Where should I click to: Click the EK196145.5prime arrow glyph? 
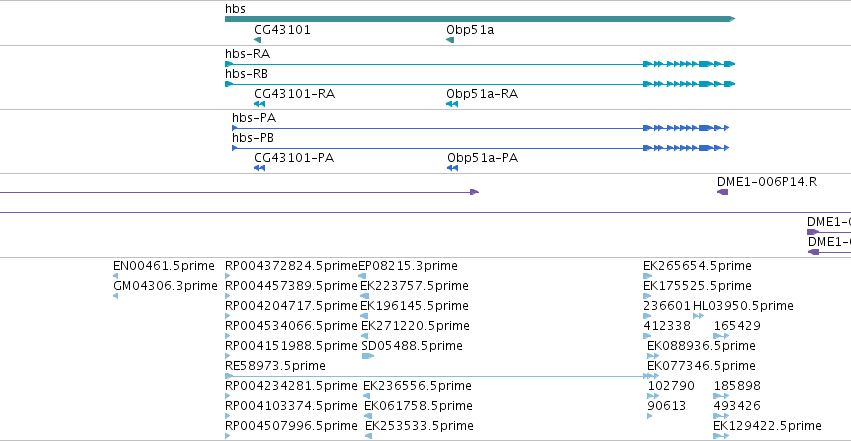point(364,316)
